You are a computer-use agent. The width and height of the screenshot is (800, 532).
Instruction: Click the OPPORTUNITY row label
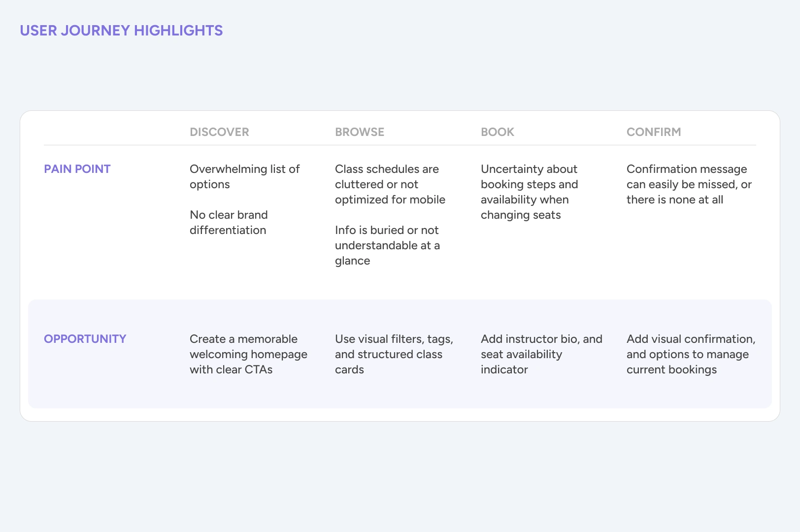85,339
